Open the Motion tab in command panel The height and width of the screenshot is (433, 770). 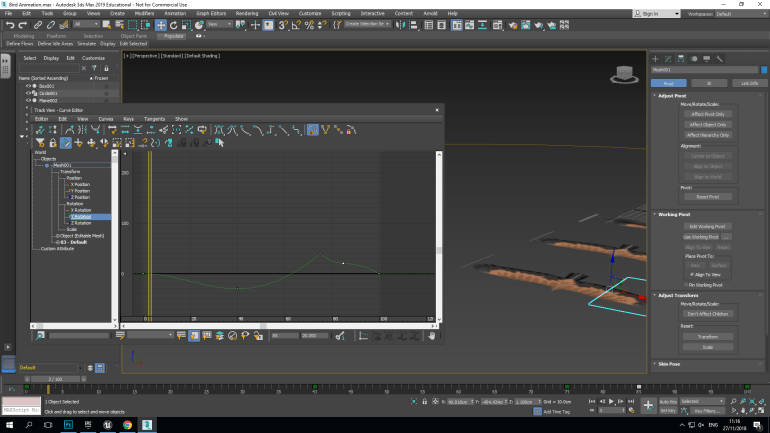click(x=694, y=59)
